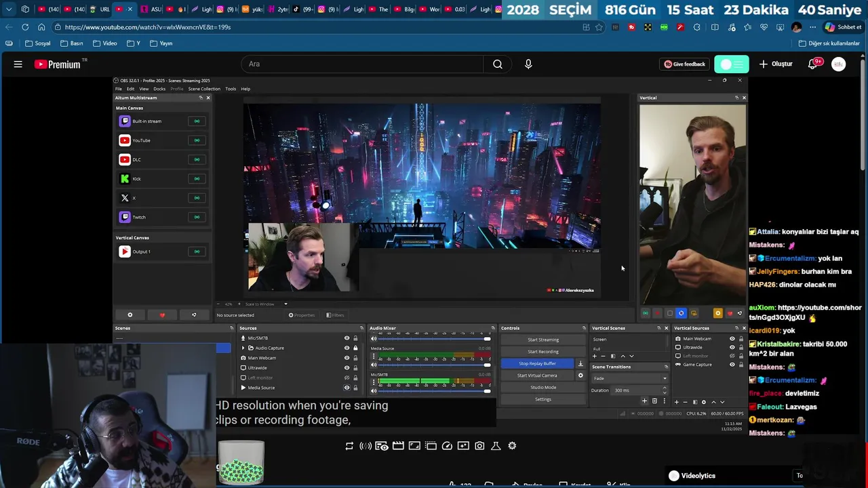This screenshot has width=868, height=488.
Task: Adjust the Mic/SM7B volume slider at bottom
Action: coord(434,391)
